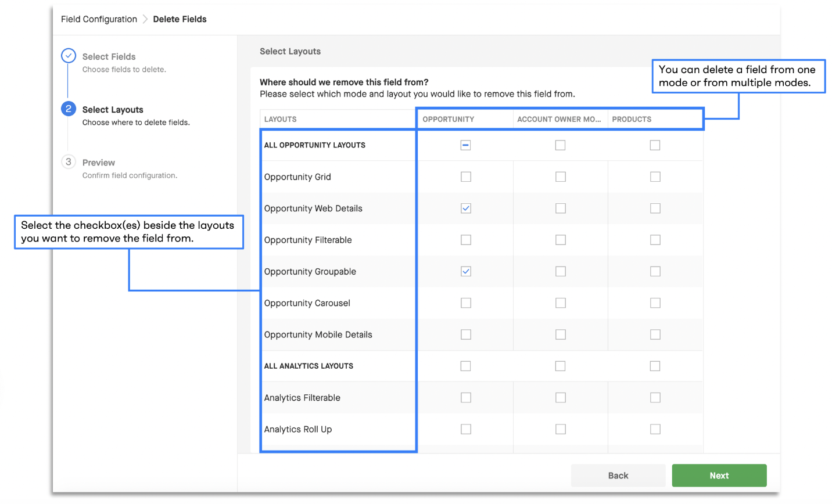Click the OPPORTUNITY column header

click(449, 119)
